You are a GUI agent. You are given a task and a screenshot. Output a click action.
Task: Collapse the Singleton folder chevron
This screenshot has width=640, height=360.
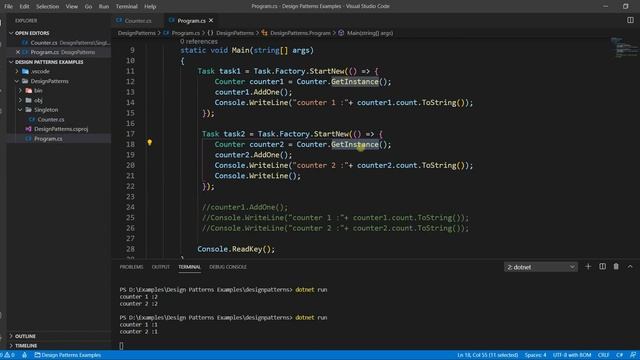coord(20,110)
